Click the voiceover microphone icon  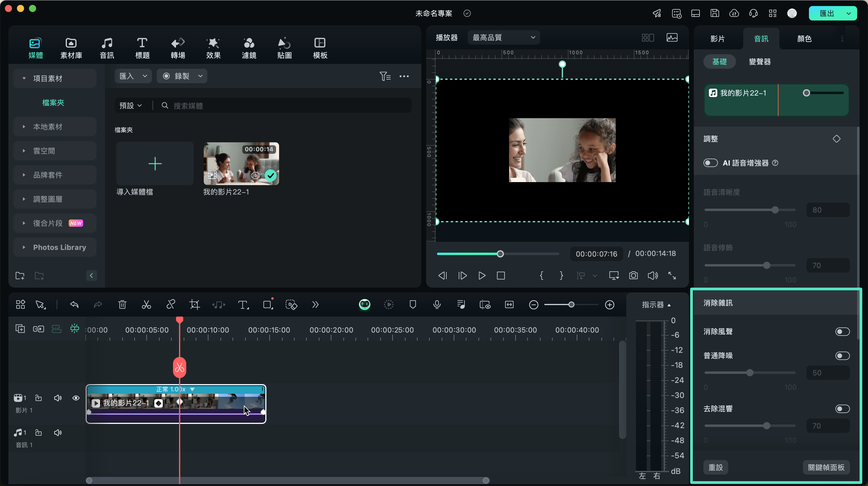pos(437,305)
